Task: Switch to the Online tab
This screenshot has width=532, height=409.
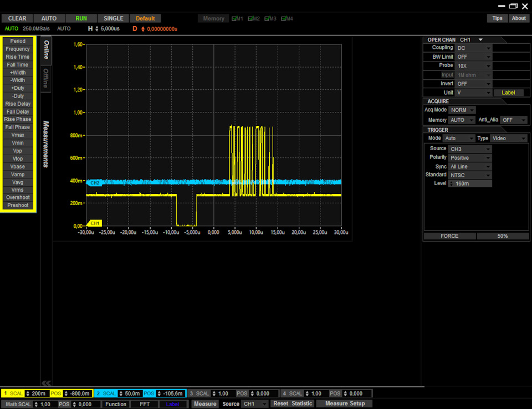Action: 46,49
